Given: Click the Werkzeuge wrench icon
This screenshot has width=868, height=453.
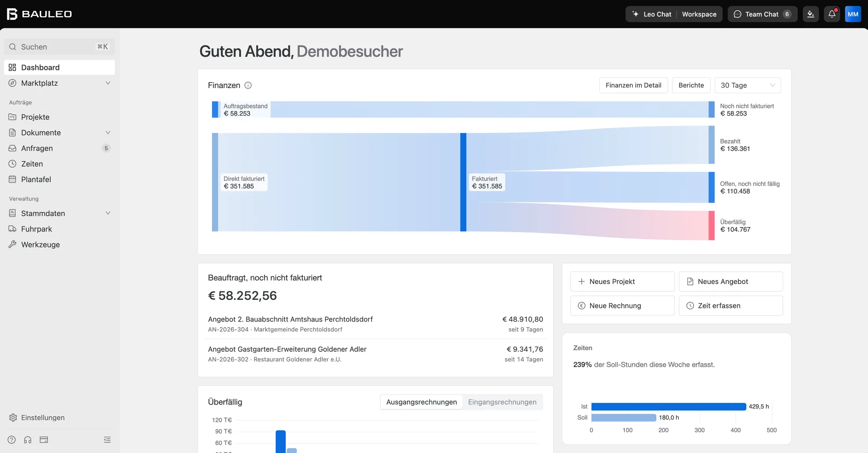Looking at the screenshot, I should 13,244.
